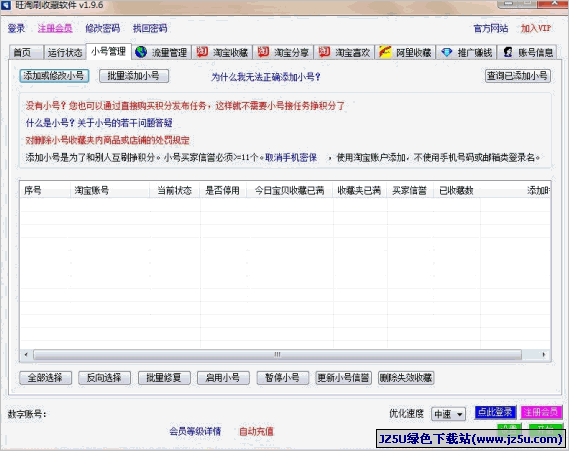Go to the 淘宝收藏 tab label

pos(230,53)
